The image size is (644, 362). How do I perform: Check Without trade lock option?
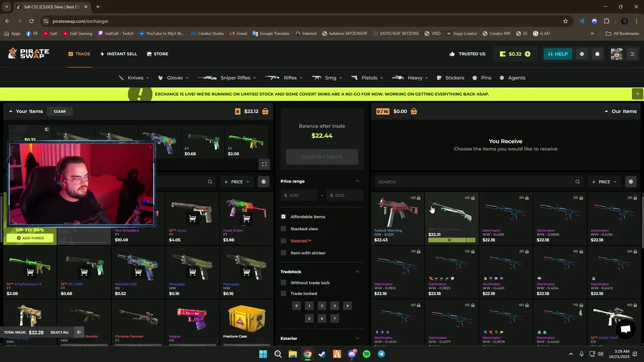coord(283,283)
